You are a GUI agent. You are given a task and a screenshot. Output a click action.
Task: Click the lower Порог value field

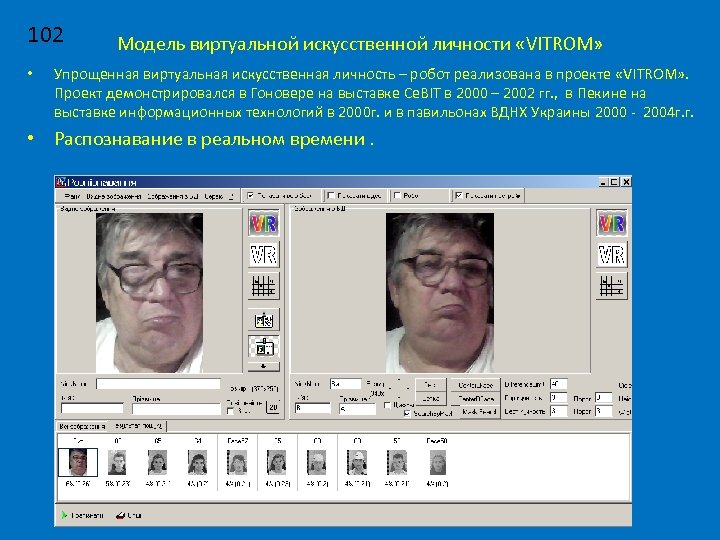[603, 411]
